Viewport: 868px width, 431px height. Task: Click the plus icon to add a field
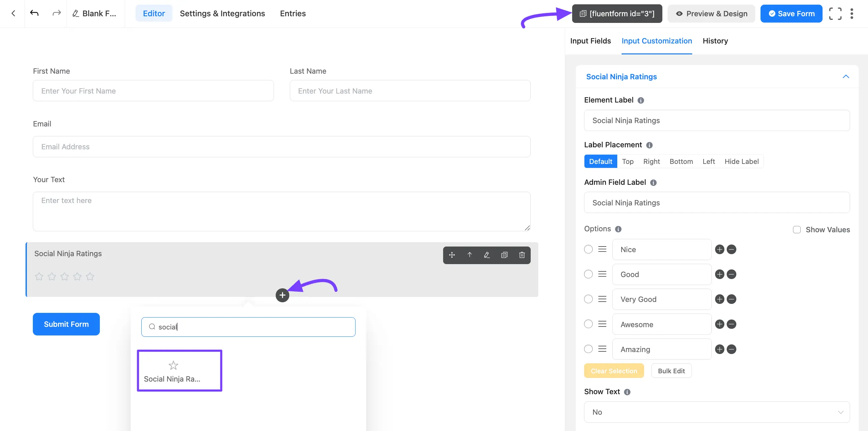[x=282, y=295]
